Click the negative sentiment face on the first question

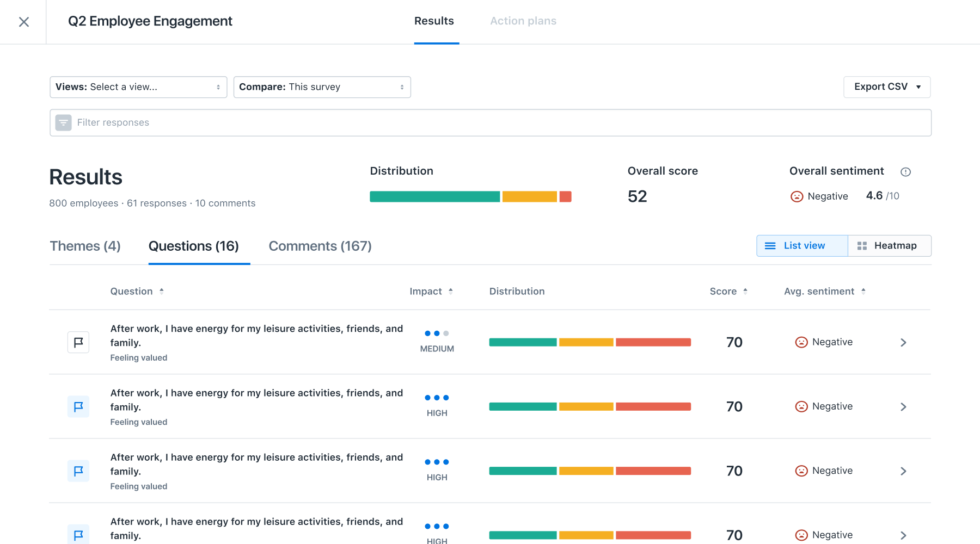coord(801,342)
